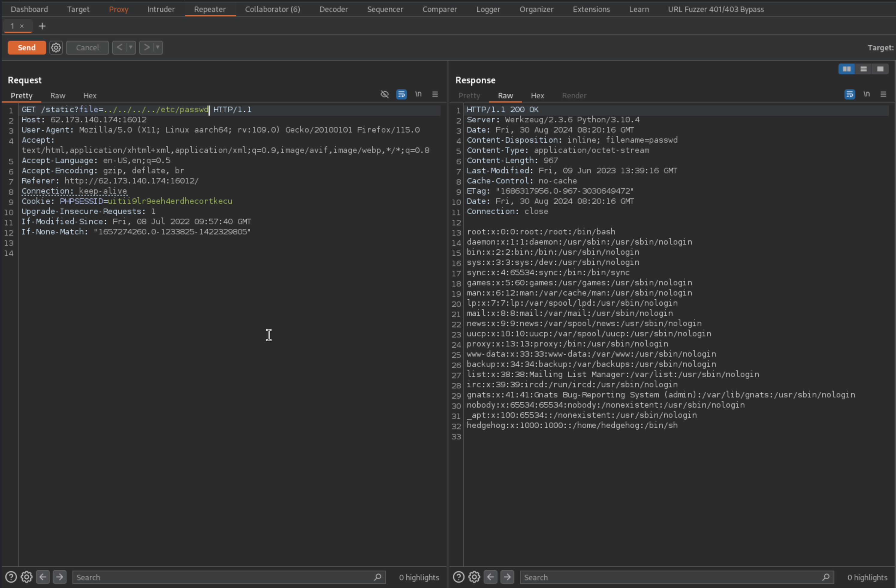Add a new Repeater tab
The width and height of the screenshot is (896, 588).
pos(42,26)
